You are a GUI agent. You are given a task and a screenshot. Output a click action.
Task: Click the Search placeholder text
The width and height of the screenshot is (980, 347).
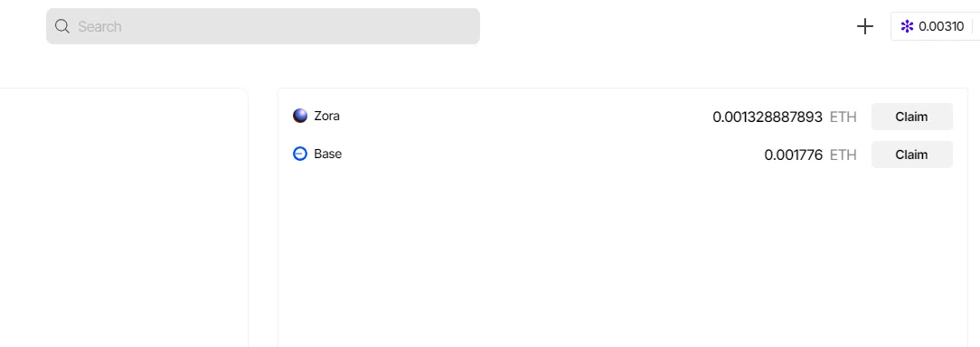click(x=99, y=26)
